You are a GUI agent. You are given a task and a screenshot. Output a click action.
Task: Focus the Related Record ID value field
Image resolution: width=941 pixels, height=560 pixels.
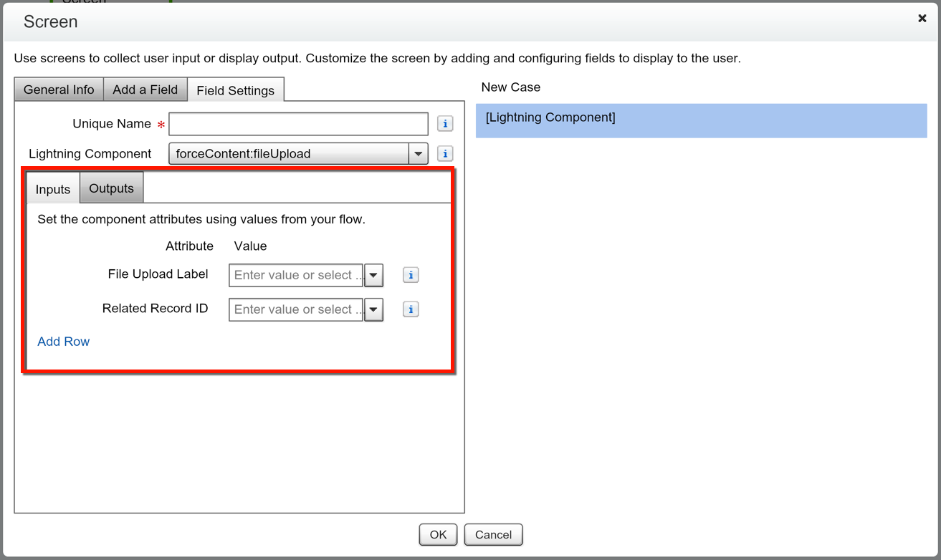point(295,309)
